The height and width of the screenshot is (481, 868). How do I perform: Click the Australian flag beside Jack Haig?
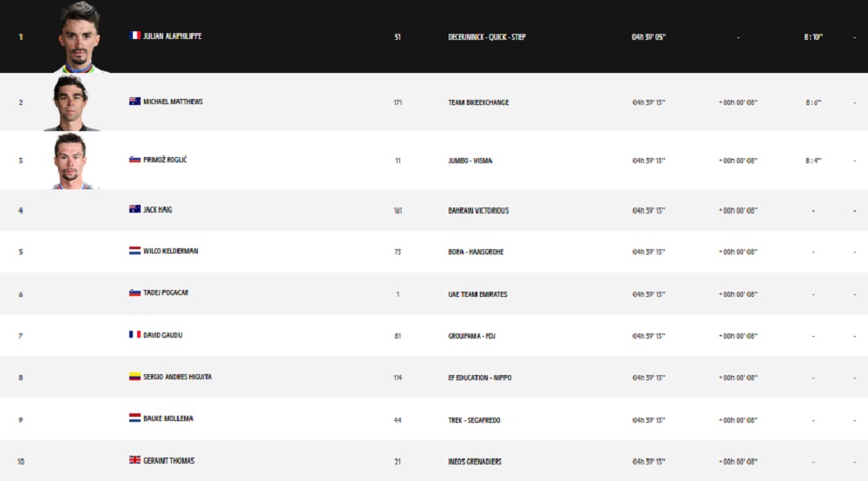(135, 209)
